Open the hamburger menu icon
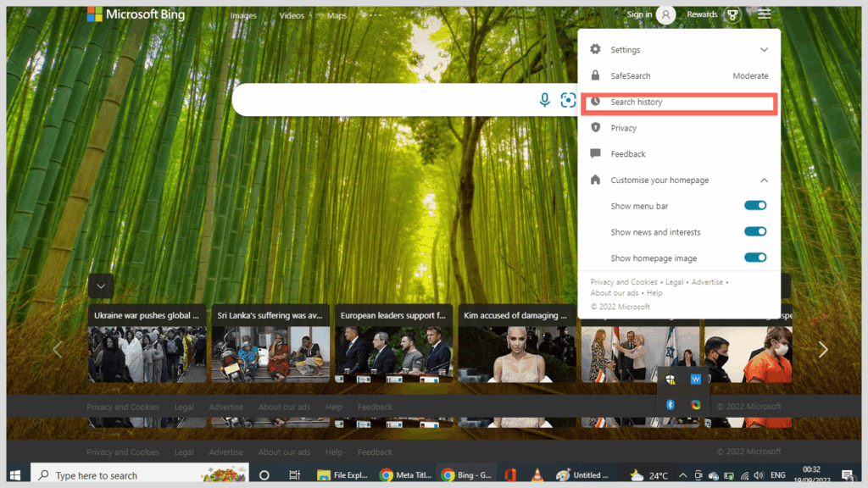Screen dimensions: 868x488 point(765,14)
